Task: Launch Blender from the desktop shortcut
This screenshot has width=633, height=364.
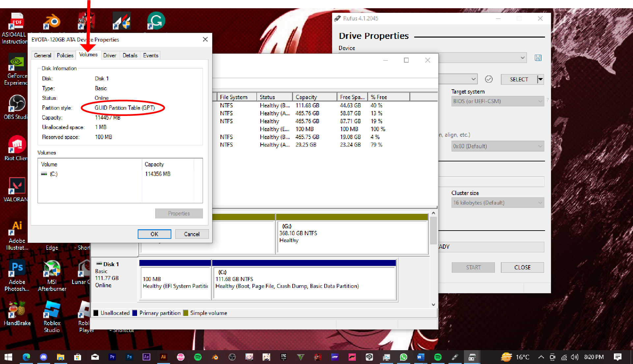Action: click(x=52, y=22)
